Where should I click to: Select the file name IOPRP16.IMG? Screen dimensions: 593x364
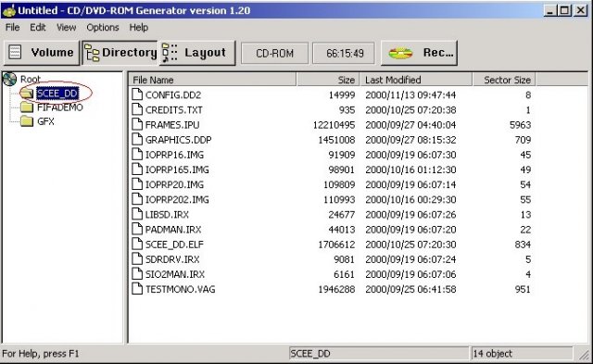pyautogui.click(x=175, y=155)
